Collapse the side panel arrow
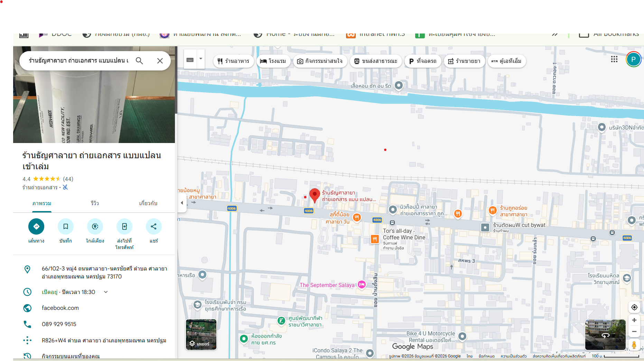644x361 pixels. [x=182, y=203]
